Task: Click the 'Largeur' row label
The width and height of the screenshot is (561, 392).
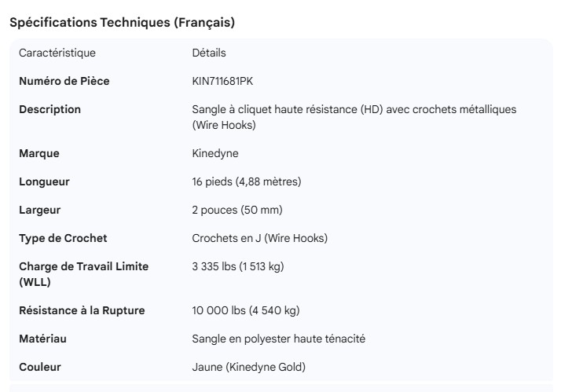Action: pos(40,210)
